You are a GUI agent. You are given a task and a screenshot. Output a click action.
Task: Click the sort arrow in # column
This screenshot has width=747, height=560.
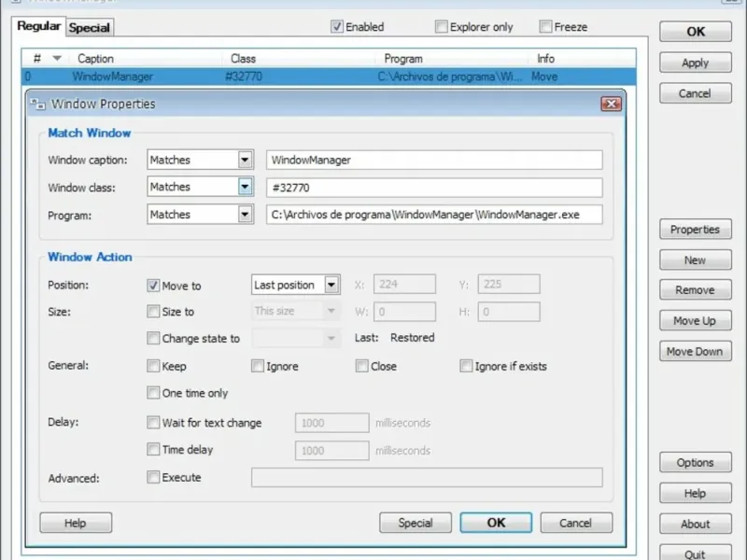tap(57, 59)
